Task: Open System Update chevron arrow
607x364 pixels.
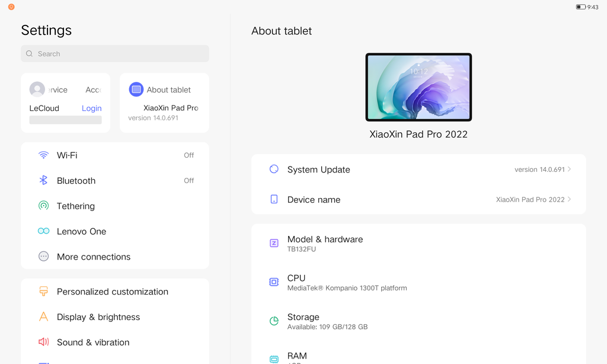Action: 569,169
